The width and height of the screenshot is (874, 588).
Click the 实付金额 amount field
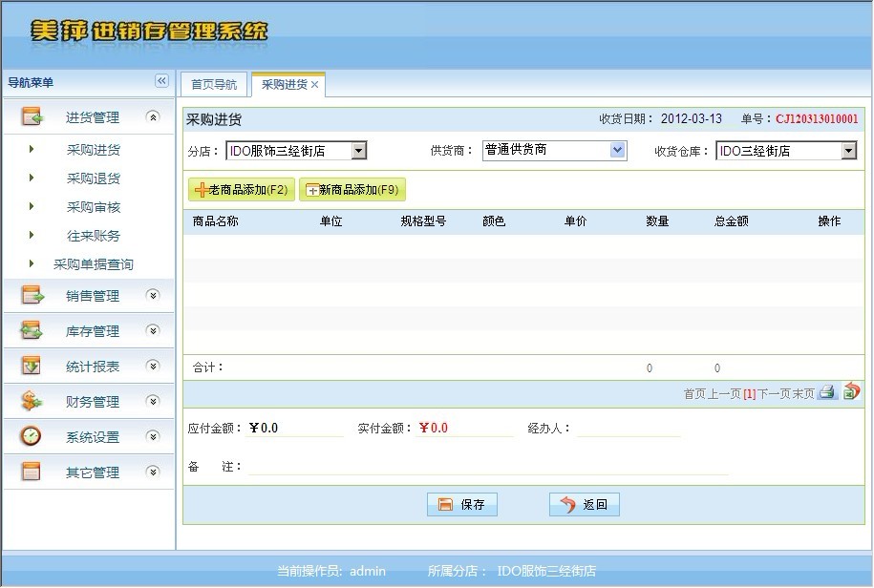click(464, 428)
